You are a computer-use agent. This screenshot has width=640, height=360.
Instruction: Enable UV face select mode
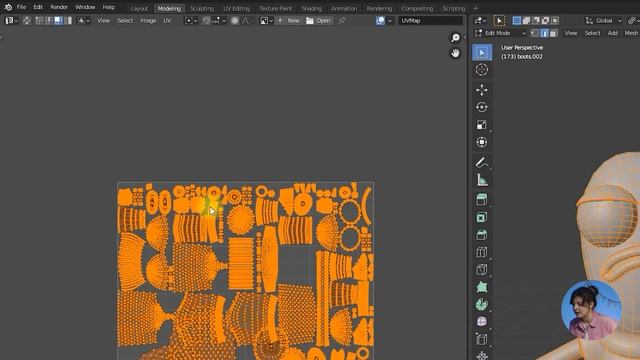point(58,20)
